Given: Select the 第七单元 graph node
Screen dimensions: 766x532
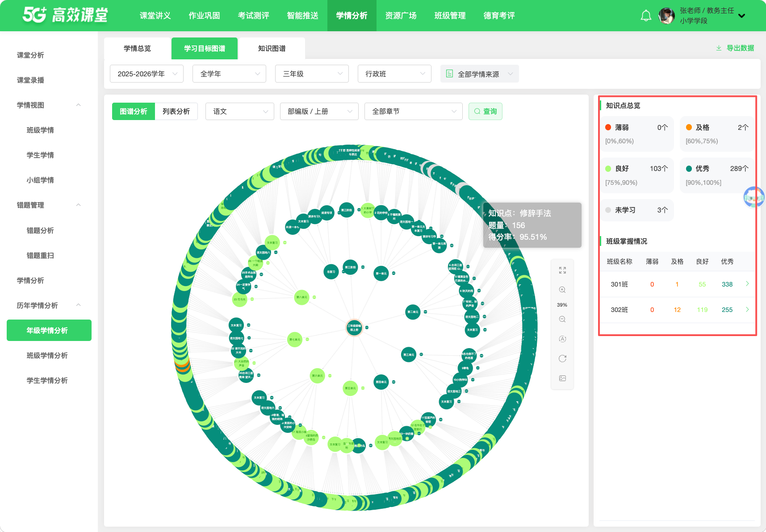Looking at the screenshot, I should point(295,340).
